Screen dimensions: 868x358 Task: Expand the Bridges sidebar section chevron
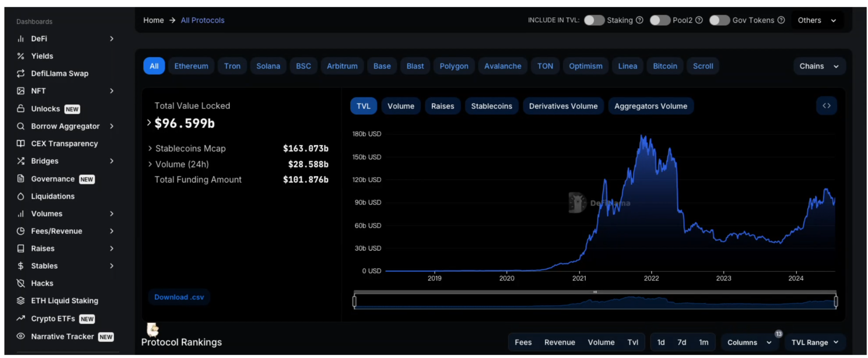coord(112,161)
